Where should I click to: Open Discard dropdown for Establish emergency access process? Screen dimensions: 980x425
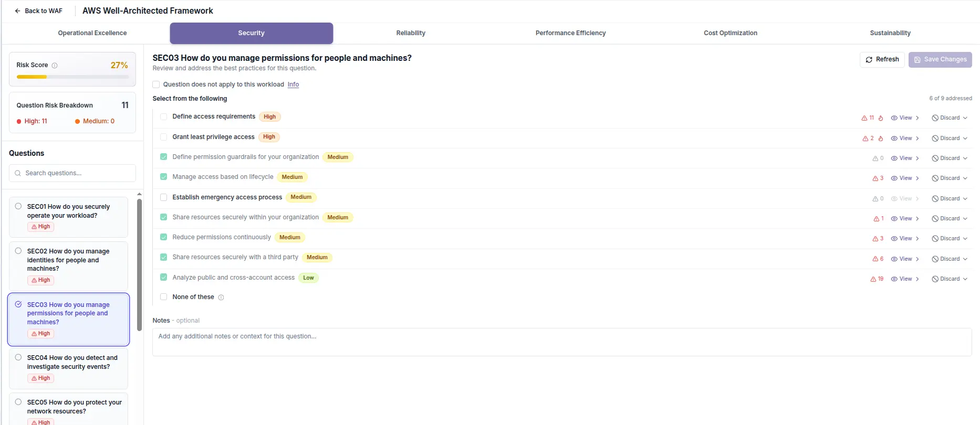coord(950,199)
